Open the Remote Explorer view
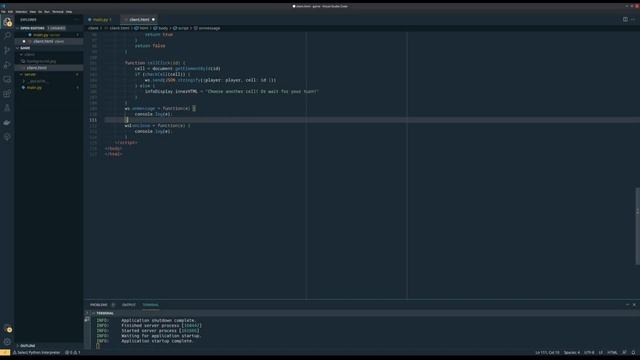This screenshot has width=640, height=360. pyautogui.click(x=7, y=79)
